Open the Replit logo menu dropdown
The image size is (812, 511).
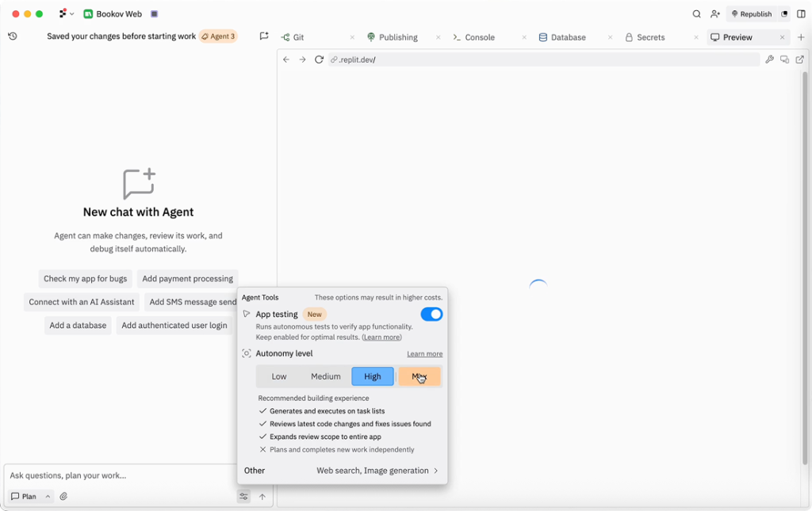coord(67,14)
